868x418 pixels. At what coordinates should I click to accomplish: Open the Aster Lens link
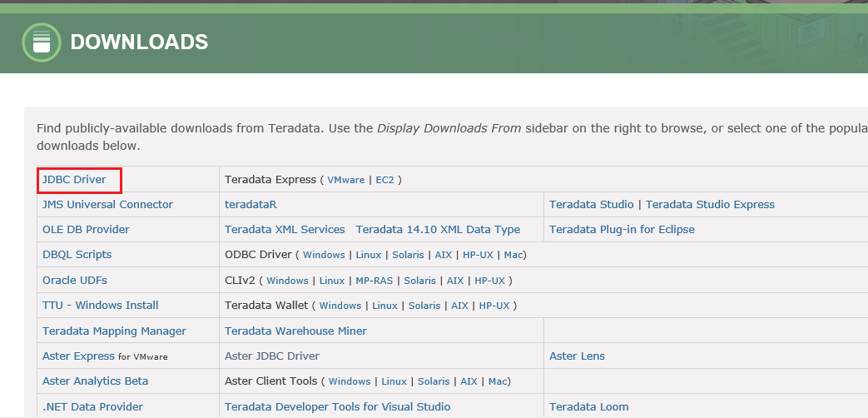point(577,356)
